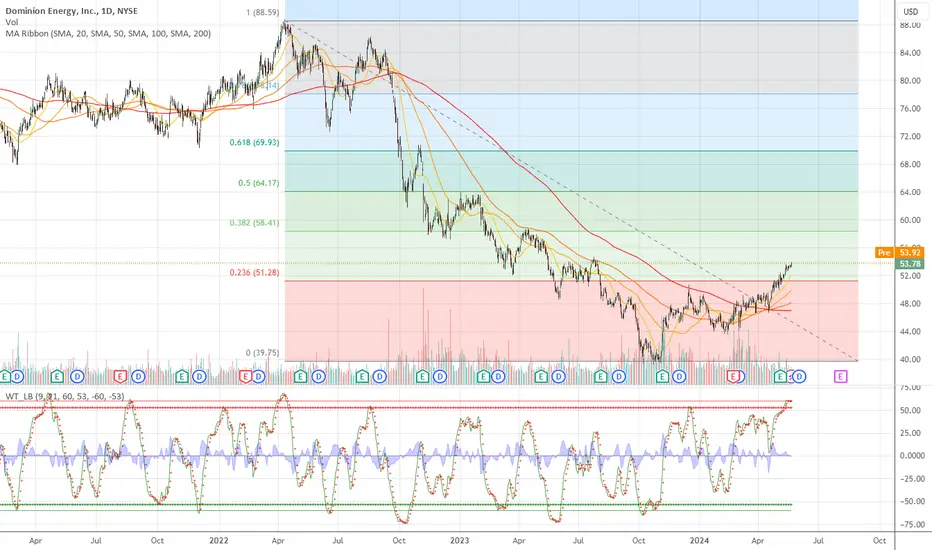Select the Vol indicator legend
The width and height of the screenshot is (932, 550).
coord(11,22)
